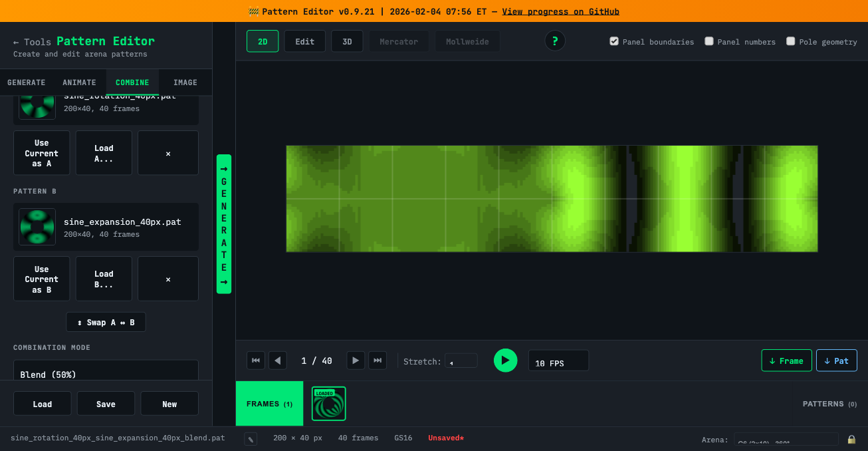
Task: Remove Pattern B with the × button
Action: click(168, 279)
